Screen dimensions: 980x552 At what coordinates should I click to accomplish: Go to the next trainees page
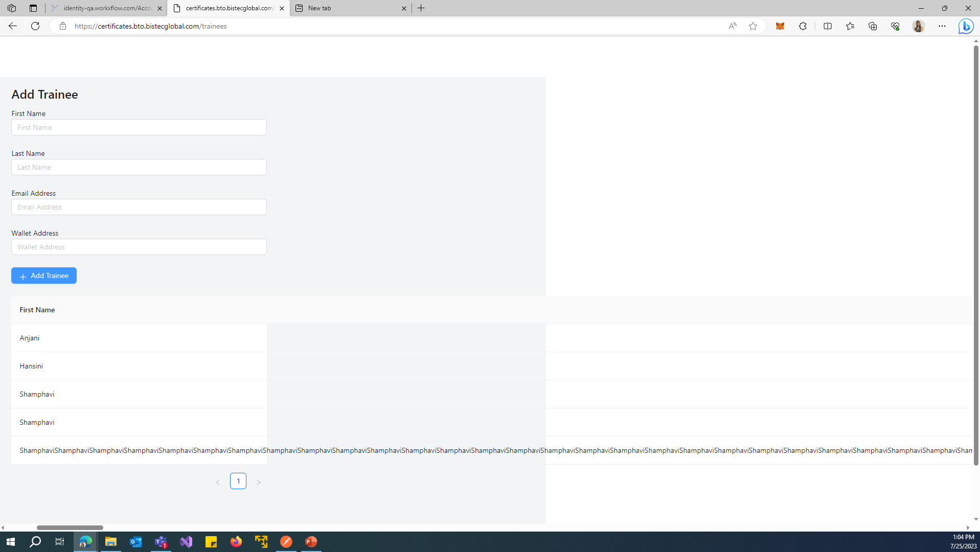tap(259, 481)
